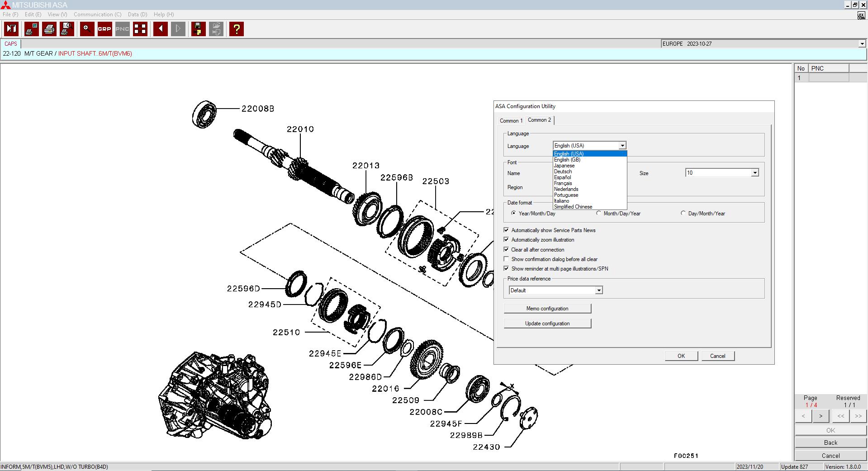The width and height of the screenshot is (868, 471).
Task: Confirm the configuration dialog with OK
Action: (x=681, y=356)
